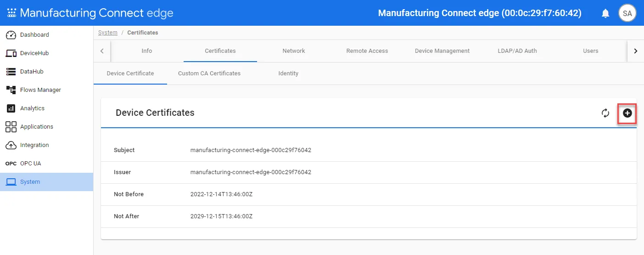The image size is (644, 255).
Task: Open the Dashboard gauge icon
Action: (11, 35)
